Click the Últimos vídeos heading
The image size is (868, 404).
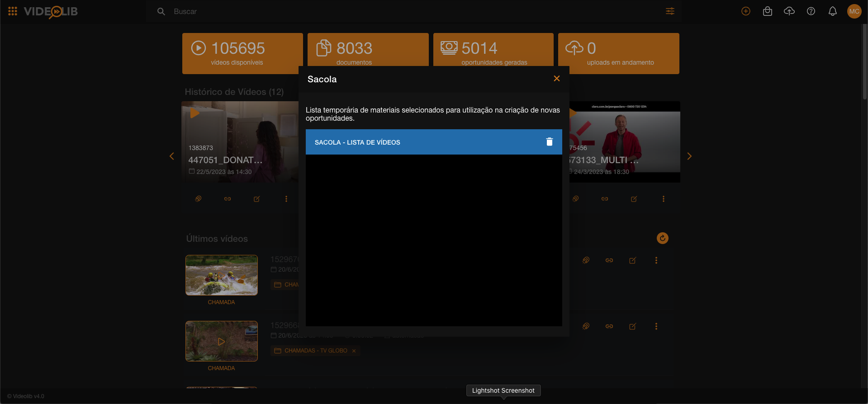coord(217,239)
